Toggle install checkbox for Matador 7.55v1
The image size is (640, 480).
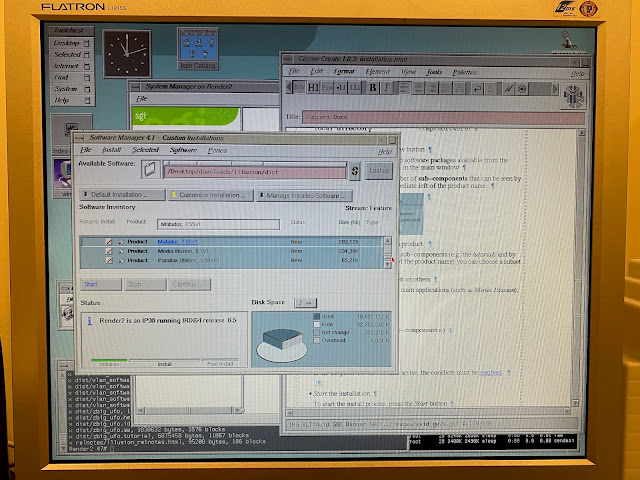[x=109, y=242]
